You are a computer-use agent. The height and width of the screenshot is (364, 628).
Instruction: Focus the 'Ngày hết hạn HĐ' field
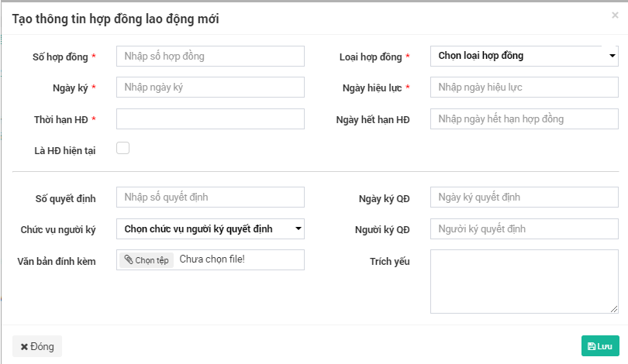[x=523, y=119]
